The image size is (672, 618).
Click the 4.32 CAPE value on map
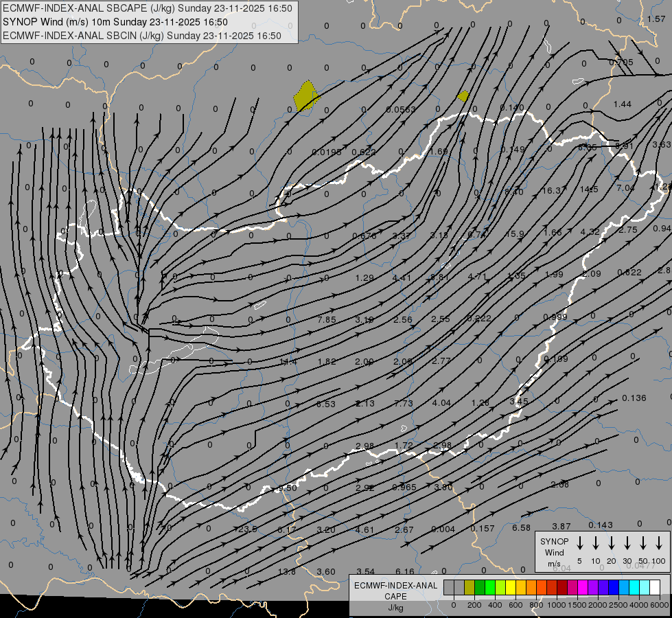coord(590,231)
